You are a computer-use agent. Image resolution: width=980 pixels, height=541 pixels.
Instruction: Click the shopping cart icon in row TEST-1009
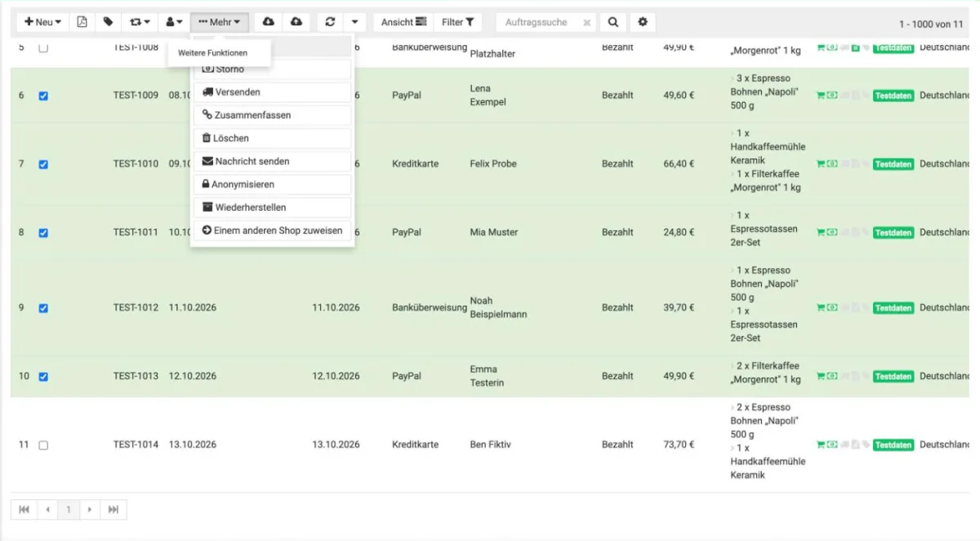tap(820, 96)
